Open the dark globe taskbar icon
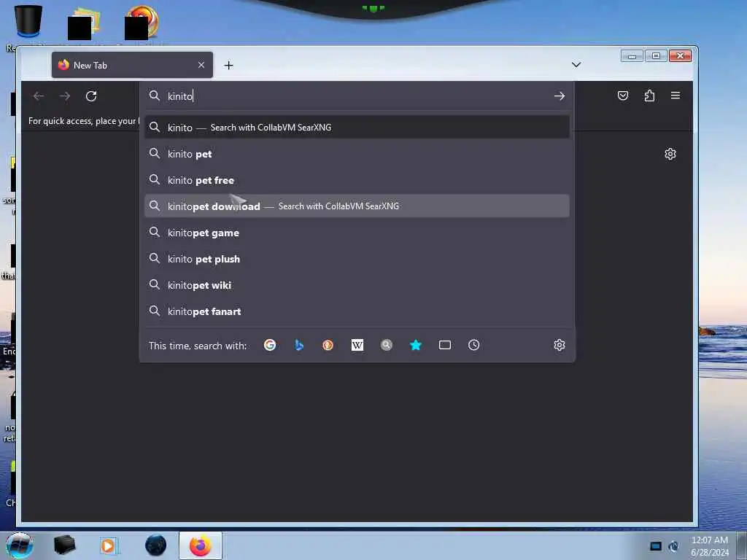This screenshot has height=560, width=747. [155, 545]
